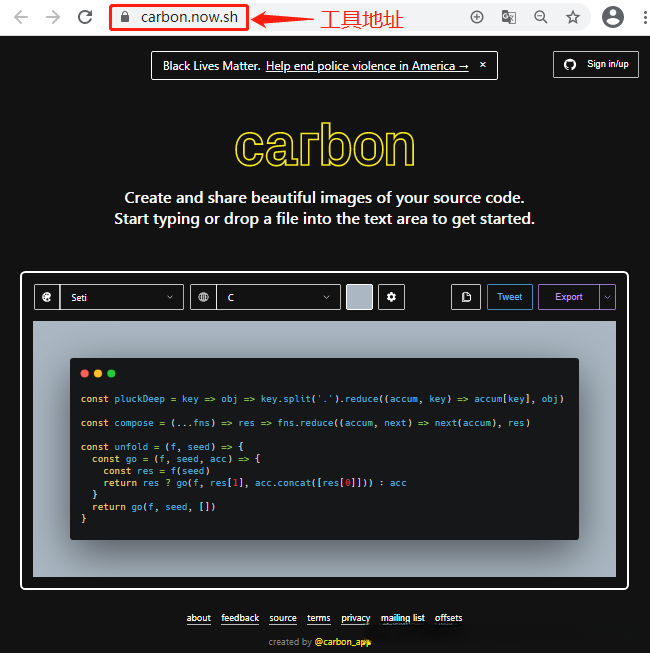Open the browser three-dot menu
650x653 pixels.
[x=645, y=17]
